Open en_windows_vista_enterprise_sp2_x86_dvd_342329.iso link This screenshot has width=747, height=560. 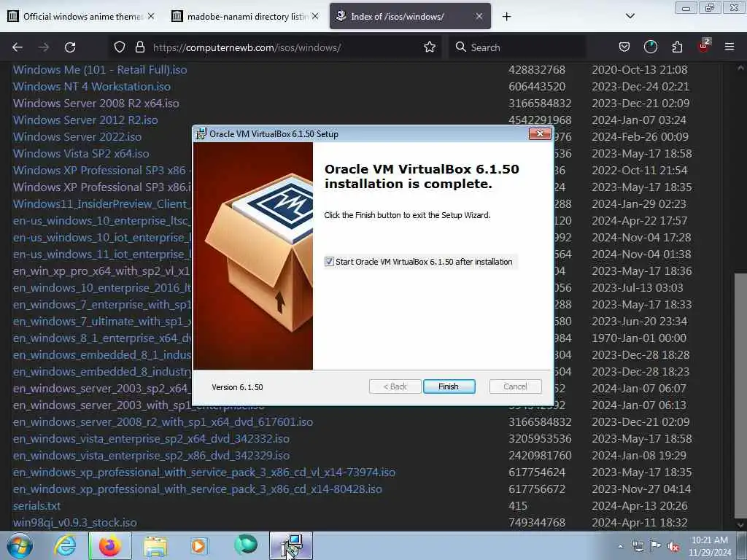click(x=151, y=455)
